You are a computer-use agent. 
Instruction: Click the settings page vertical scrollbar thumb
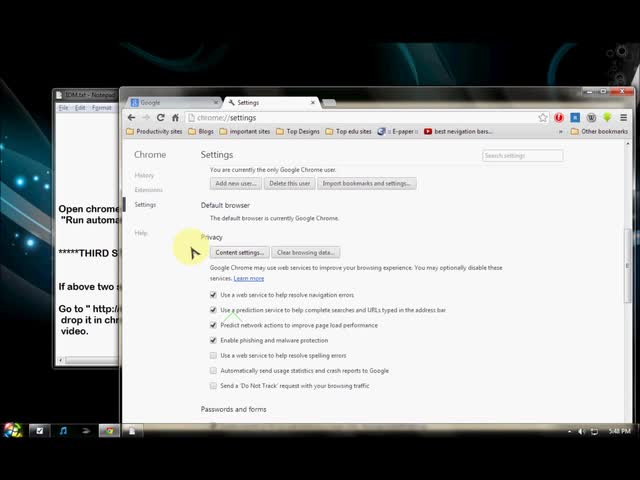point(628,266)
